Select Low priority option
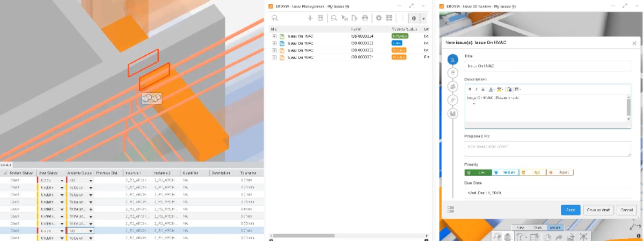Screen dimensions: 644x241 (477, 172)
